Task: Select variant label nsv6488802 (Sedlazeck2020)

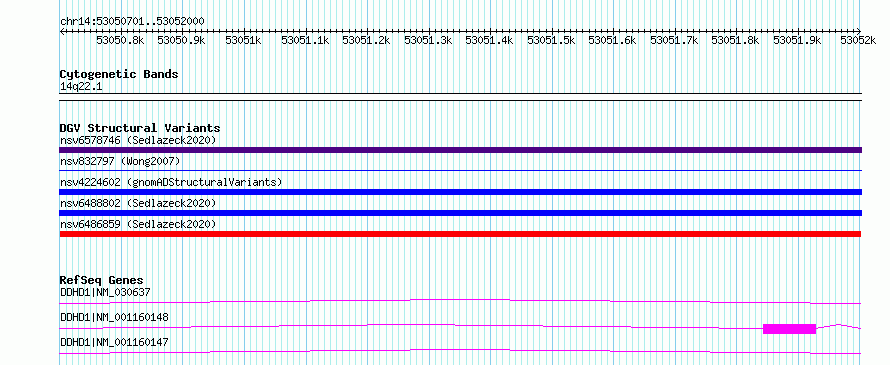Action: pyautogui.click(x=138, y=203)
